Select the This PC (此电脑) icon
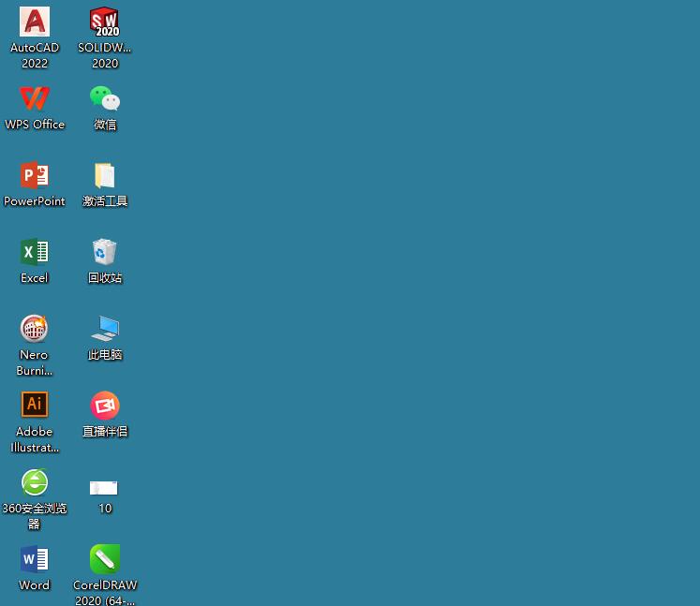Screen dimensions: 700x606 tap(104, 329)
